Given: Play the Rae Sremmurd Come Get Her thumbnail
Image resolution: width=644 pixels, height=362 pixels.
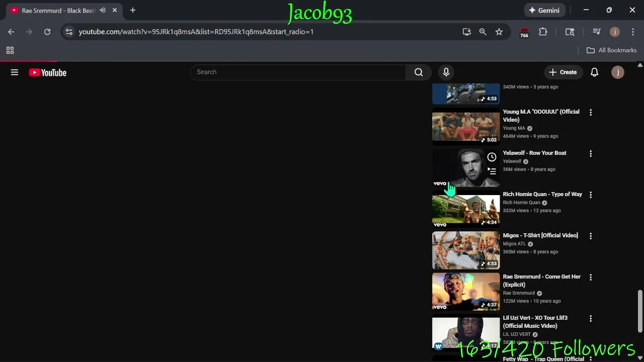Looking at the screenshot, I should coord(466,291).
